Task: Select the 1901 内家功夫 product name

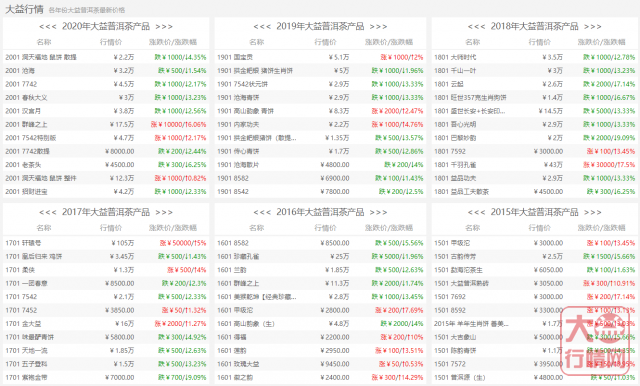Action: coord(238,124)
